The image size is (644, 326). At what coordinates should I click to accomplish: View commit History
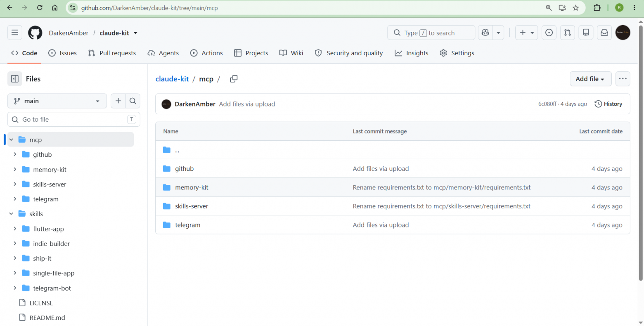point(608,104)
